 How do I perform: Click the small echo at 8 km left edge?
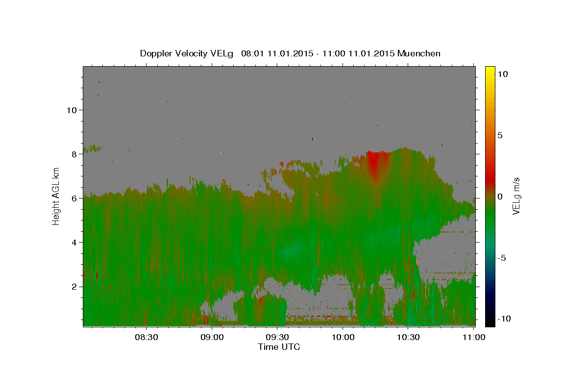pyautogui.click(x=92, y=148)
